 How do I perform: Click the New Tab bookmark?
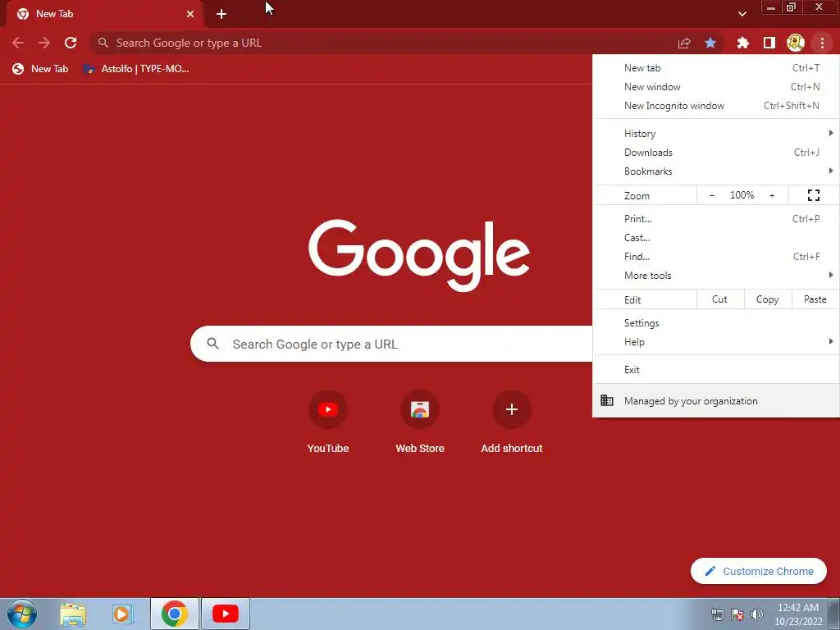click(41, 69)
